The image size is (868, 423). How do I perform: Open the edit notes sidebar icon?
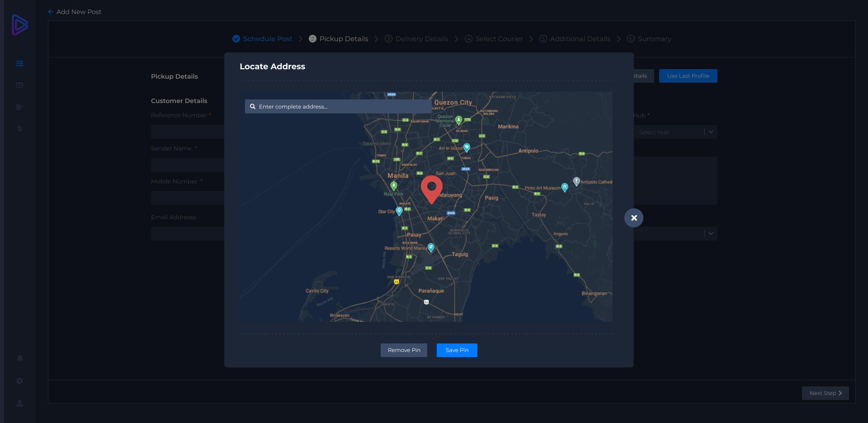pos(19,107)
